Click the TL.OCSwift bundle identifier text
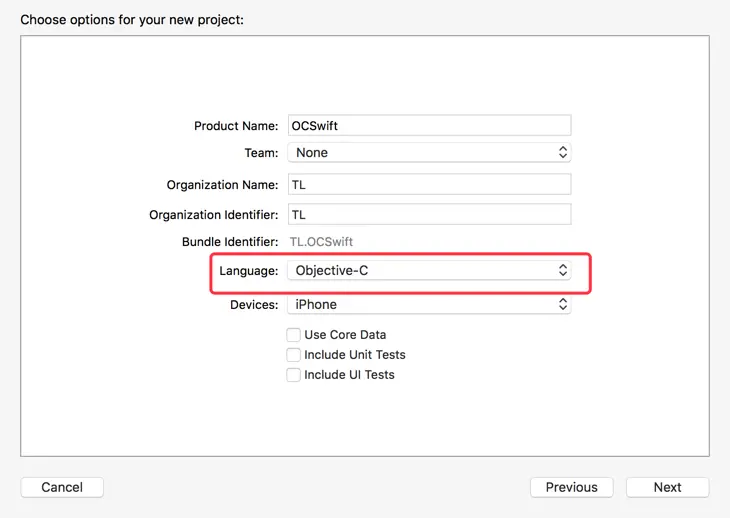This screenshot has width=730, height=518. point(321,242)
